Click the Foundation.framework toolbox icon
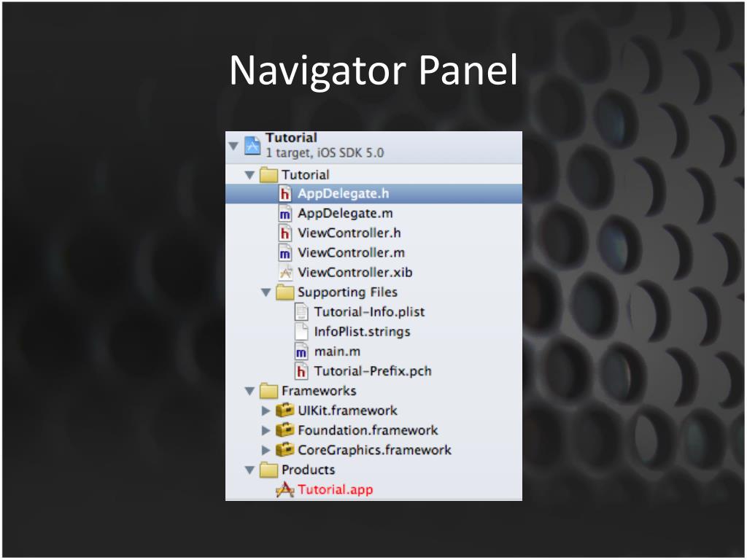Screen dimensions: 747x560 285,430
